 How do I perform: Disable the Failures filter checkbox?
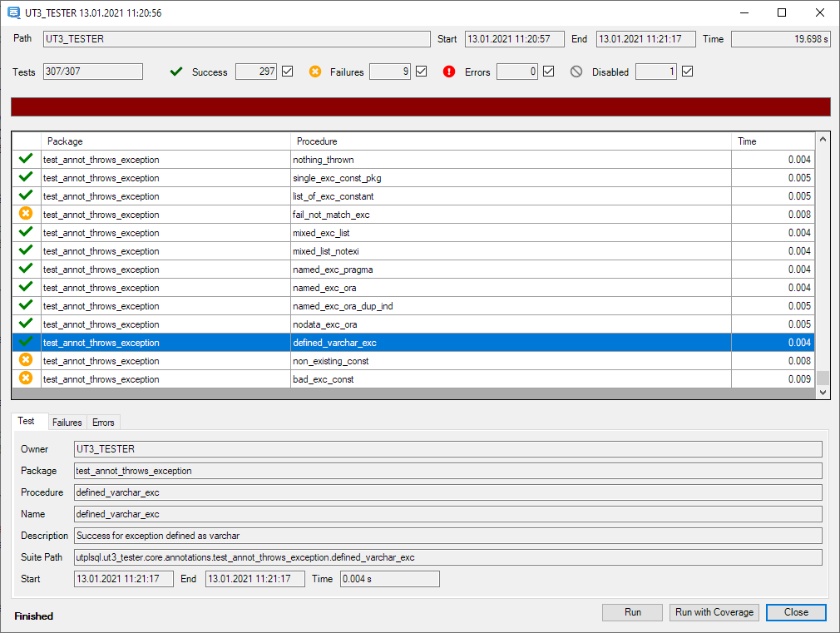421,72
